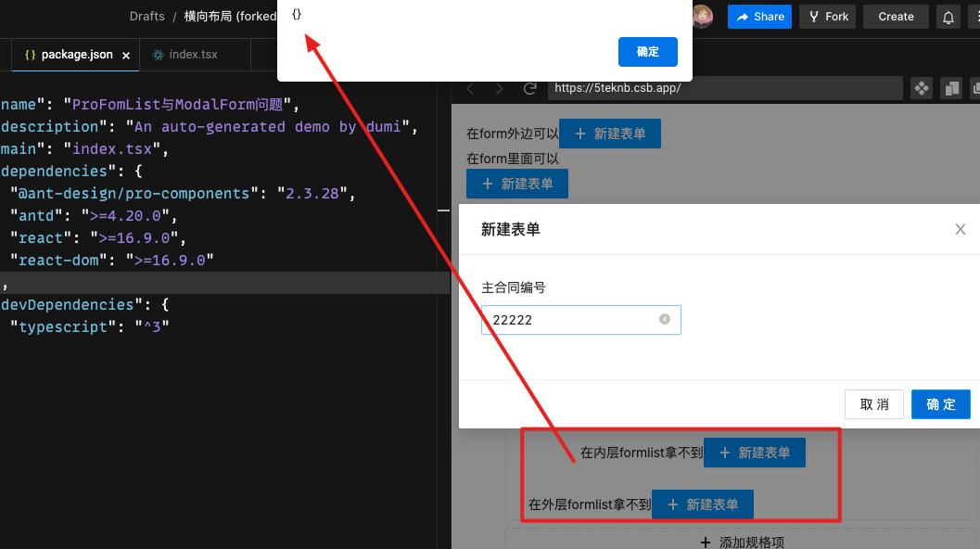This screenshot has width=980, height=549.
Task: Close the package.json tab
Action: [x=126, y=54]
